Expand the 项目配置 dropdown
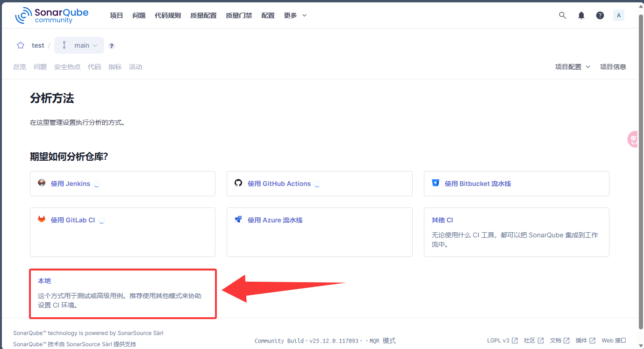The image size is (644, 349). [x=573, y=67]
